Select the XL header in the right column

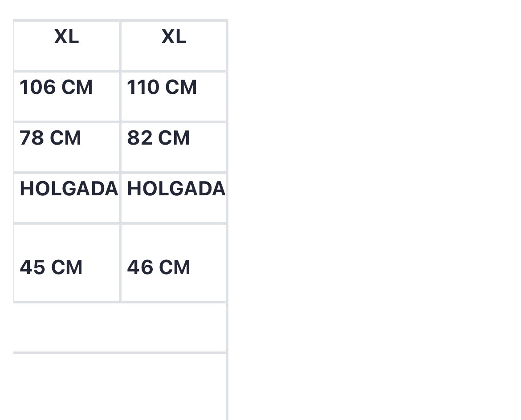(x=174, y=36)
